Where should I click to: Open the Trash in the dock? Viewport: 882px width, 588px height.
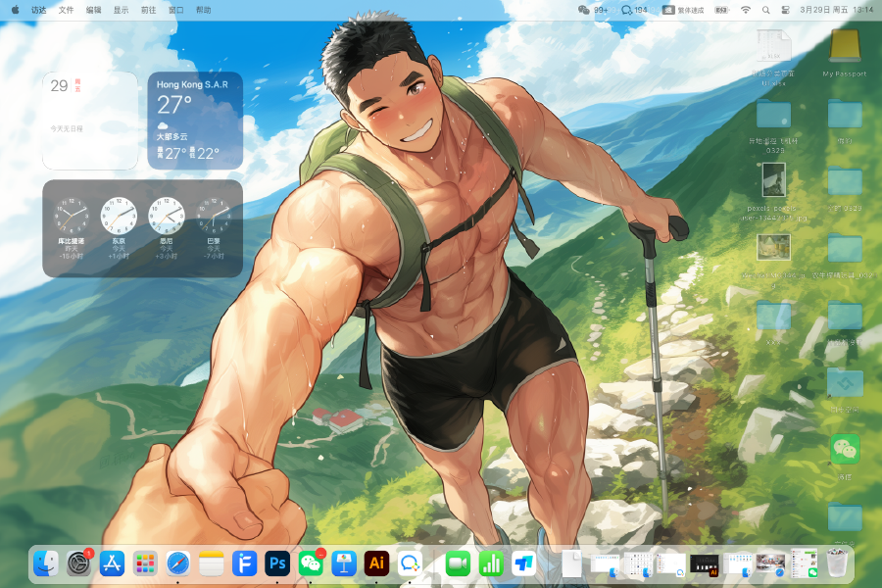click(x=836, y=563)
